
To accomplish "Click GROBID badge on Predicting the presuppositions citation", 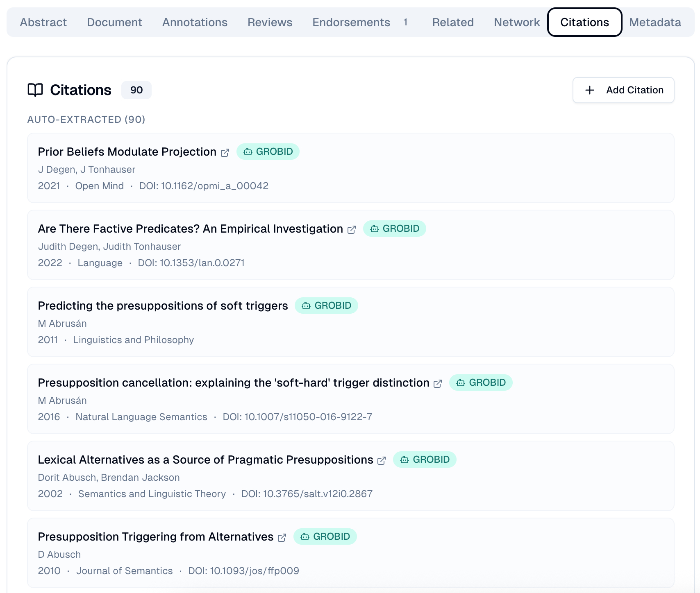I will (x=326, y=306).
